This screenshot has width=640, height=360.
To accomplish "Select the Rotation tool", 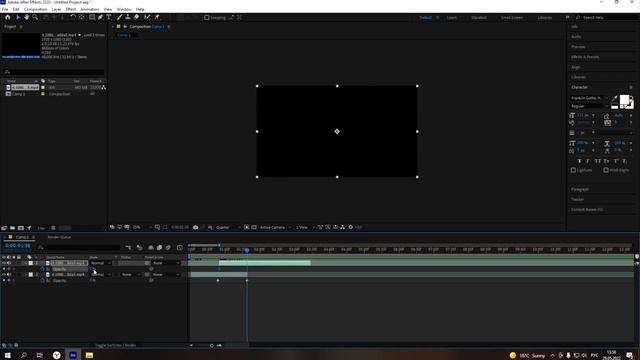I will tap(73, 17).
